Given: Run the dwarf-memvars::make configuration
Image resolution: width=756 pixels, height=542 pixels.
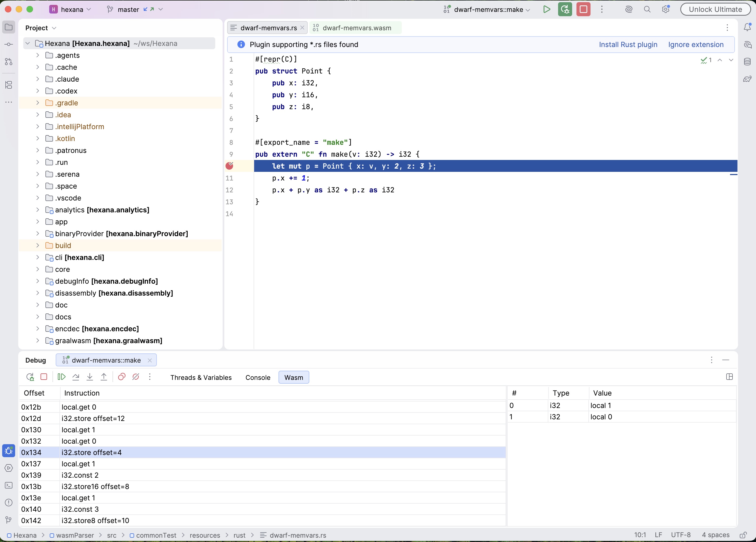Looking at the screenshot, I should (546, 9).
